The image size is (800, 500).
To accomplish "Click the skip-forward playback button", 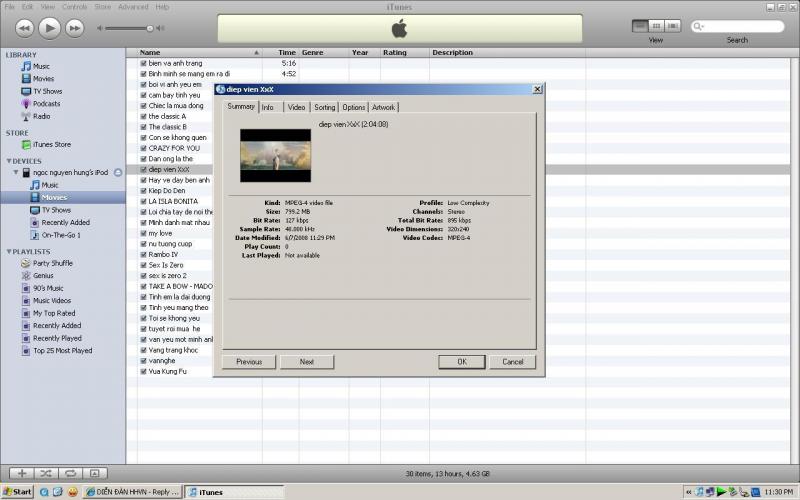I will (73, 28).
